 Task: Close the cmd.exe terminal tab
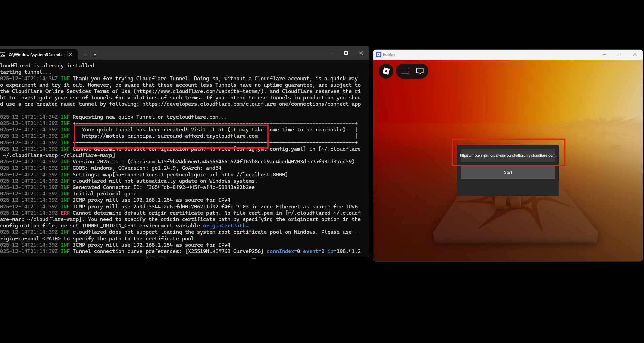70,54
